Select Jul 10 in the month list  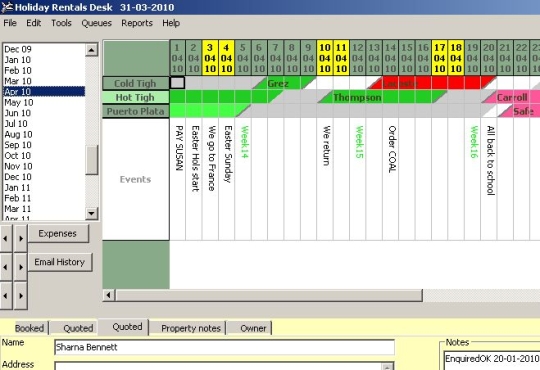tap(44, 124)
